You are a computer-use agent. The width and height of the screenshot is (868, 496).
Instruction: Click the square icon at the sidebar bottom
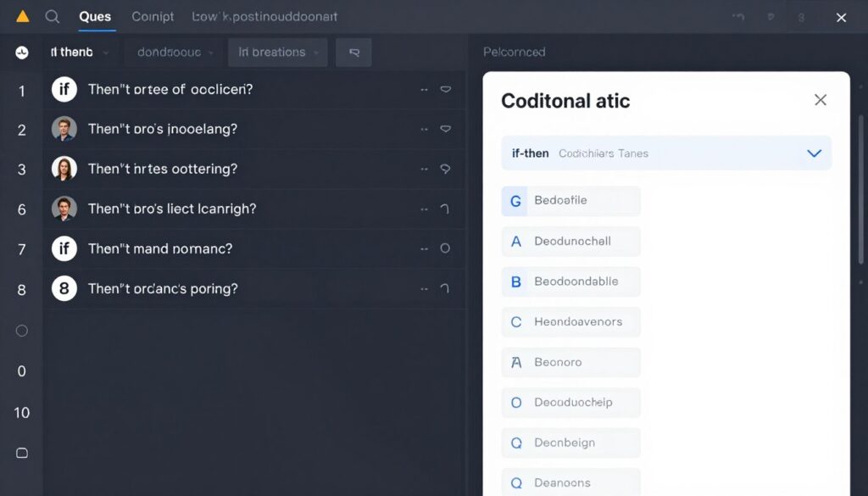click(20, 453)
